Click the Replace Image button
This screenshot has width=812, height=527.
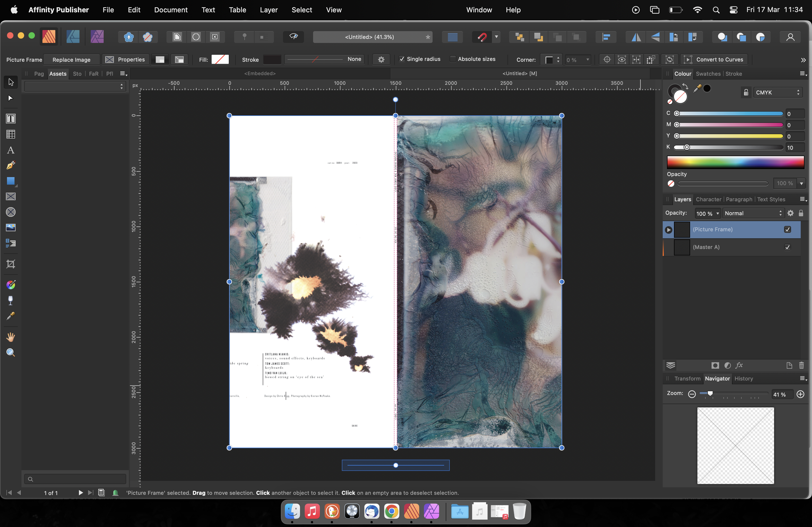[71, 60]
